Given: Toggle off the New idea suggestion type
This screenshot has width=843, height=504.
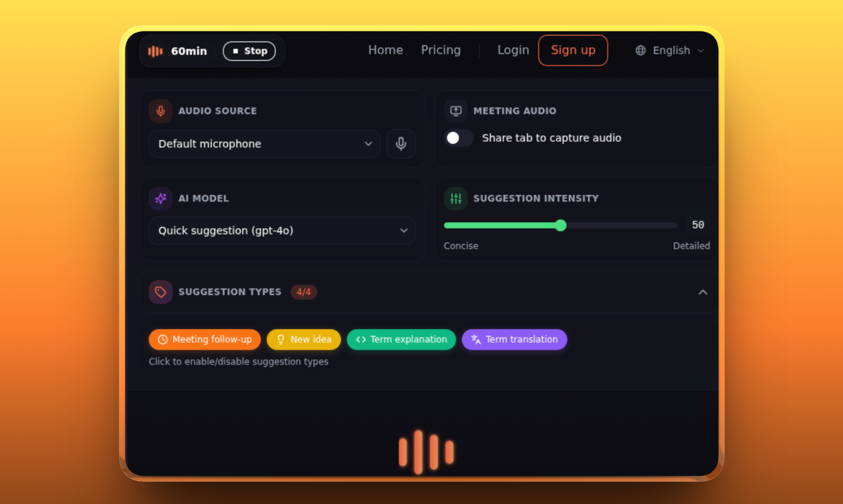Looking at the screenshot, I should click(303, 339).
